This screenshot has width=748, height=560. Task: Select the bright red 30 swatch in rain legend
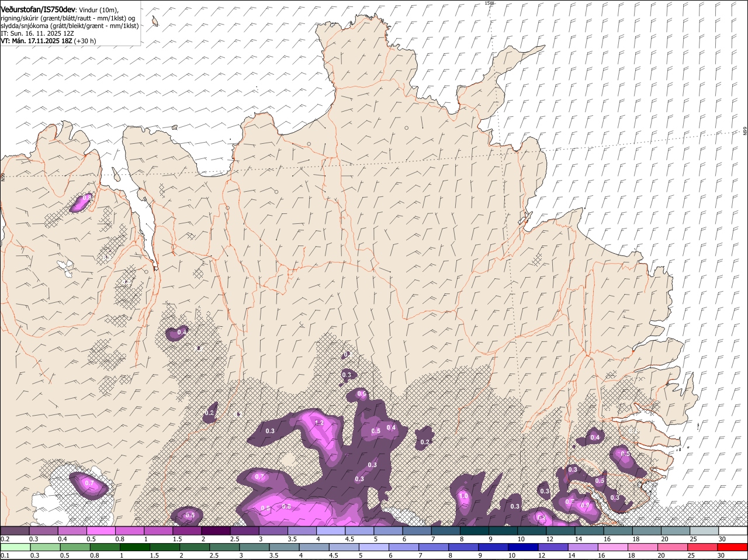click(733, 547)
